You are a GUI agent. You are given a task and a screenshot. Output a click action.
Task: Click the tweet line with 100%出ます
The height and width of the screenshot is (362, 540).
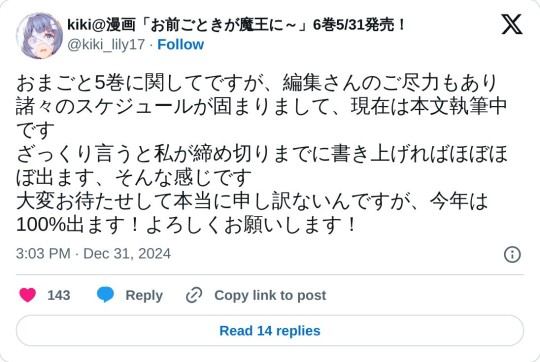coord(186,225)
